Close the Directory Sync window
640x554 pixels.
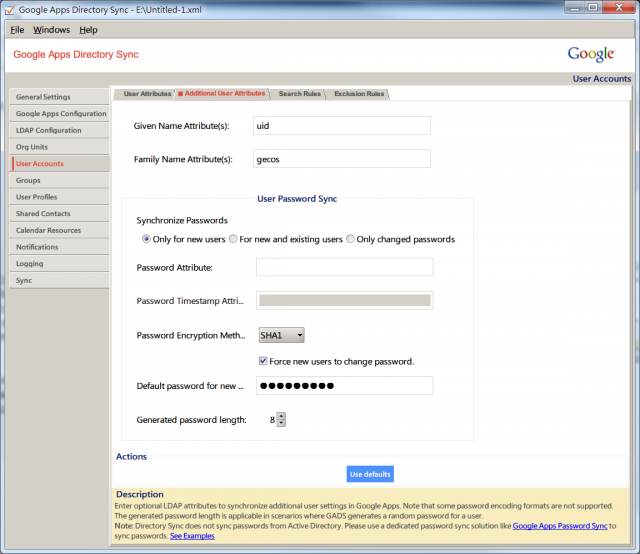click(x=619, y=7)
